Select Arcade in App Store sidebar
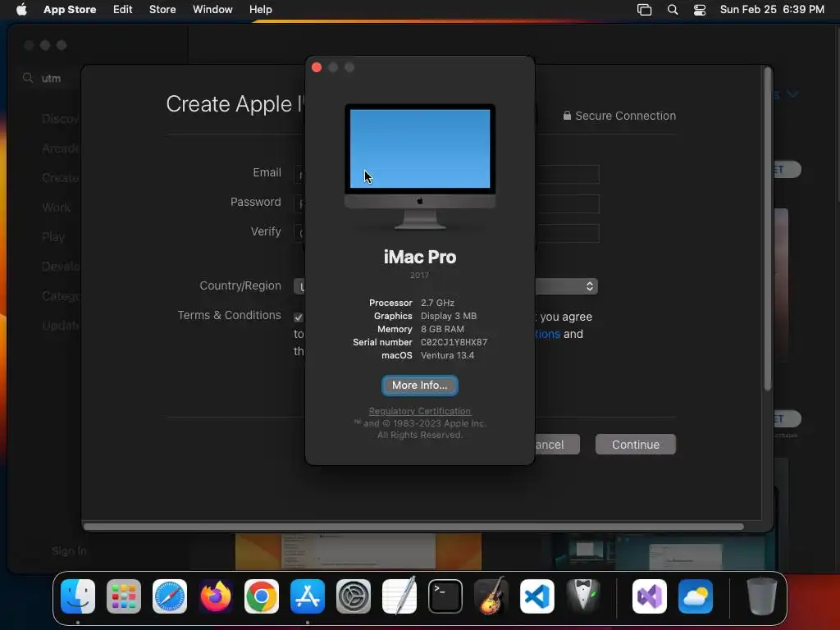Screen dimensions: 840x630 [x=60, y=148]
